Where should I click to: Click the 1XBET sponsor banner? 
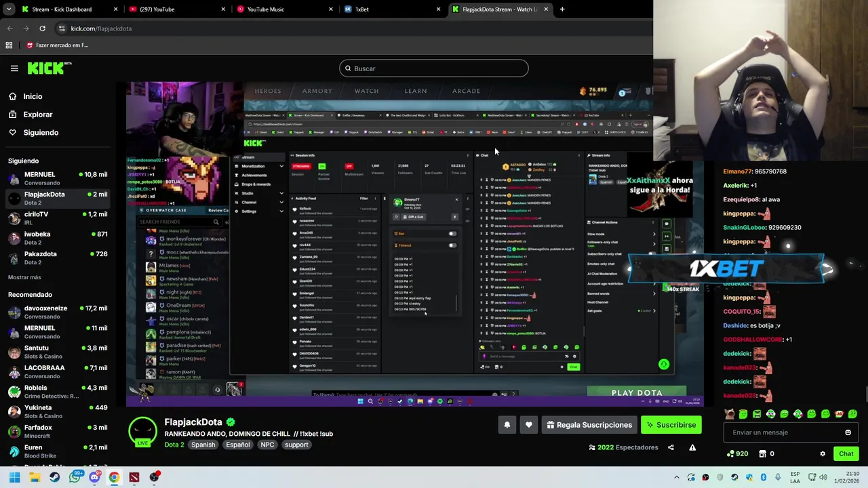pyautogui.click(x=726, y=269)
